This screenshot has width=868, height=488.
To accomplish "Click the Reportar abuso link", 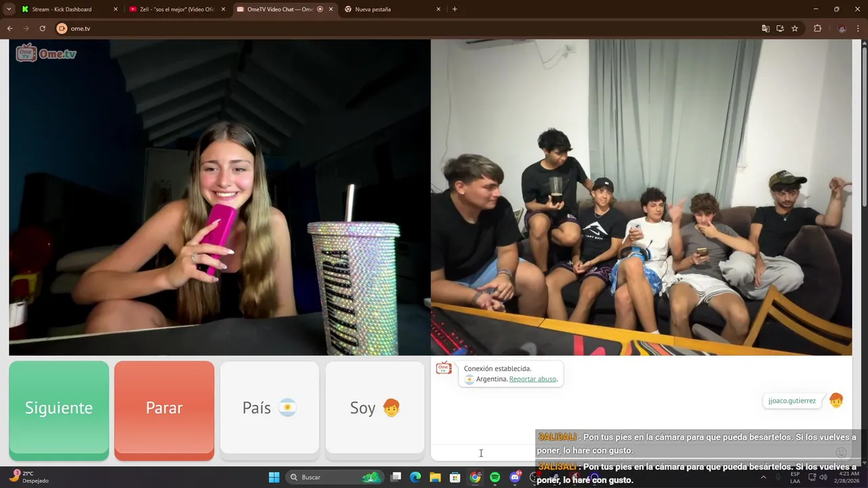I will 532,379.
